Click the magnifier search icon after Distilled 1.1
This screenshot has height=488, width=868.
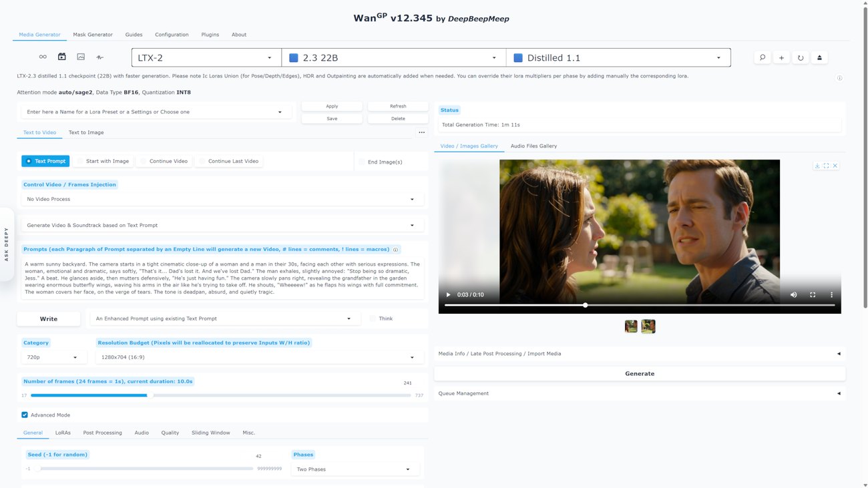763,57
